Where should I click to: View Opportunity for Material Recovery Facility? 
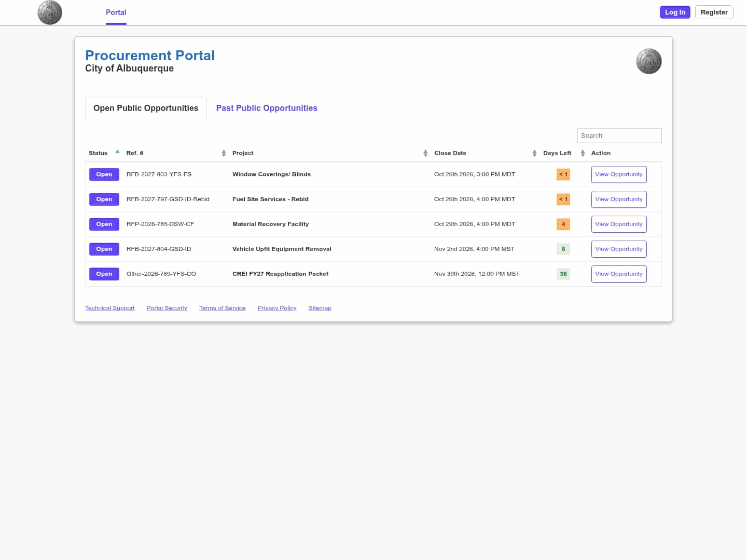[619, 225]
